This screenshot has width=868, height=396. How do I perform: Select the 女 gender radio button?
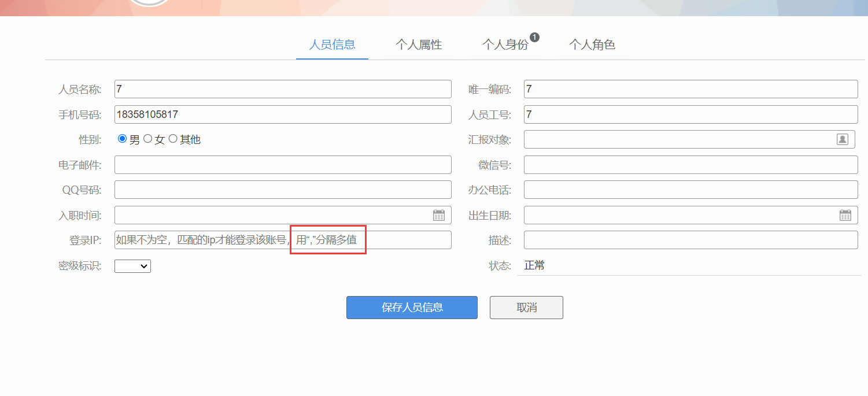tap(148, 138)
